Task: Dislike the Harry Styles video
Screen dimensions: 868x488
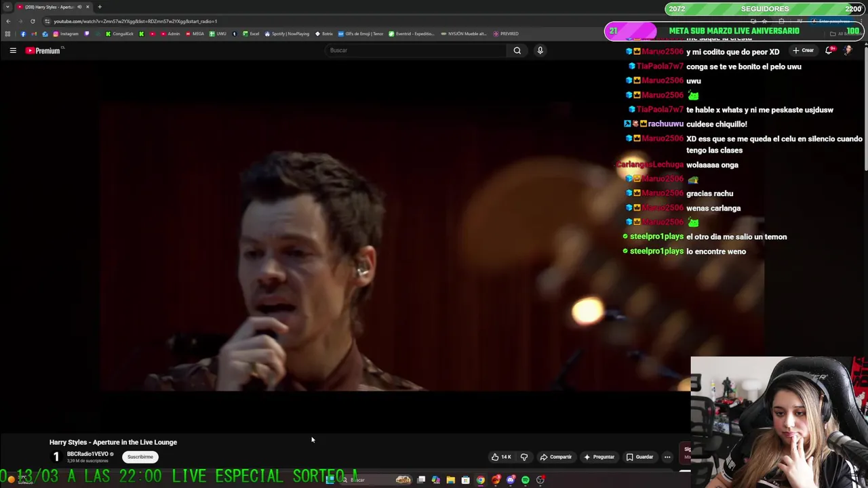Action: point(524,457)
